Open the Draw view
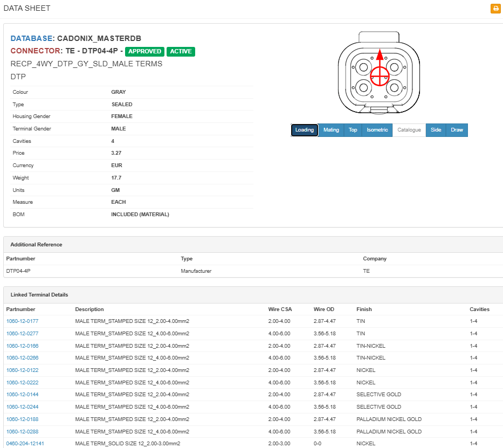This screenshot has width=503, height=448. pyautogui.click(x=457, y=130)
